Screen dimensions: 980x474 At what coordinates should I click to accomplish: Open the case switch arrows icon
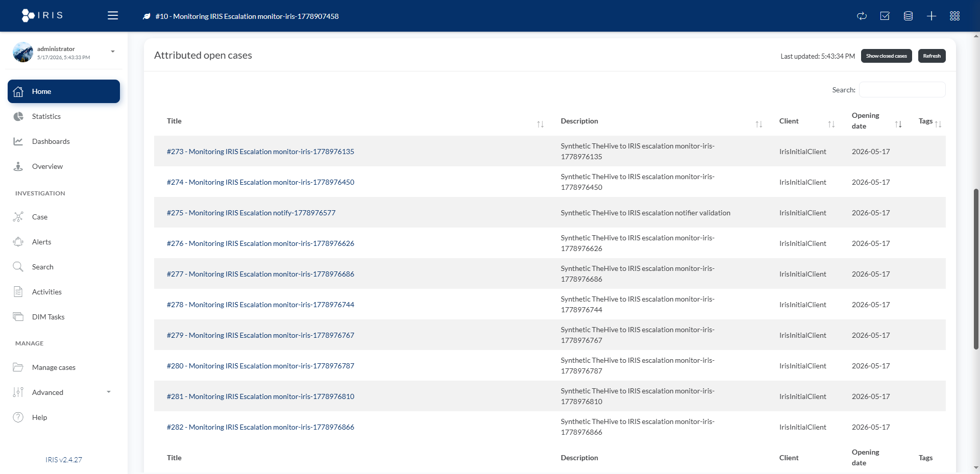pos(862,16)
